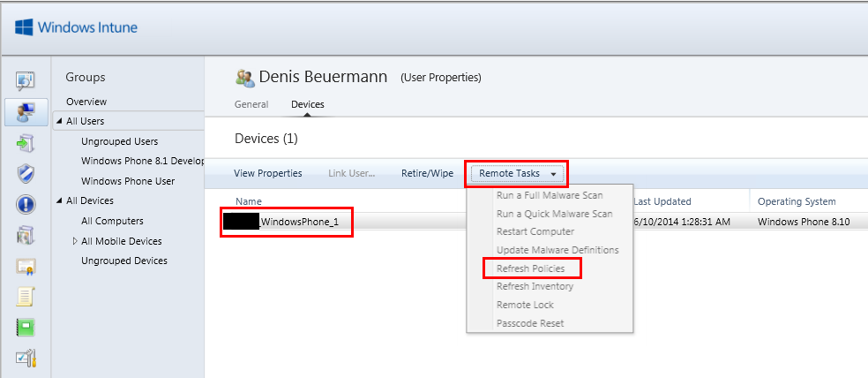Open the Reports green book icon
The image size is (868, 378).
point(25,328)
